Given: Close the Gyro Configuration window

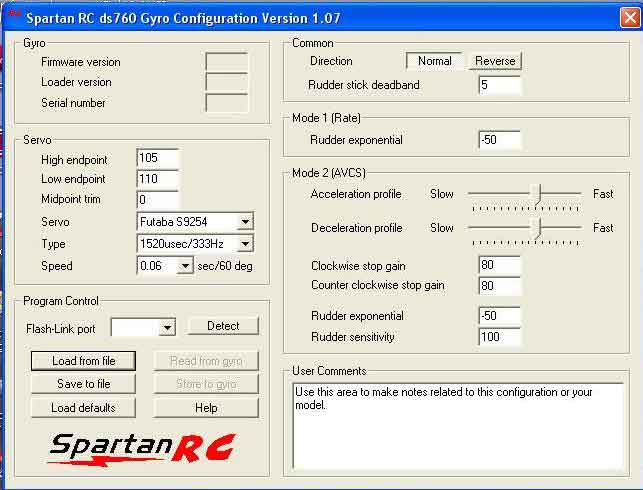Looking at the screenshot, I should (x=630, y=18).
